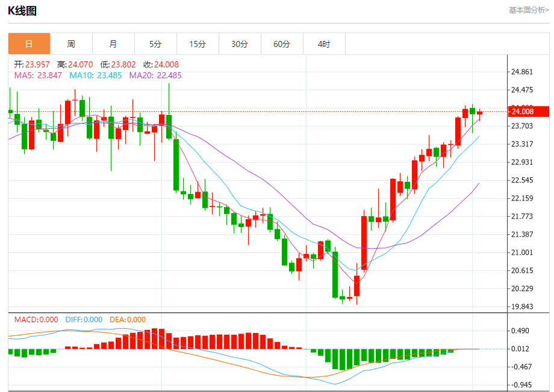Click the 低:23.802 low price value
This screenshot has height=392, width=554.
[118, 64]
